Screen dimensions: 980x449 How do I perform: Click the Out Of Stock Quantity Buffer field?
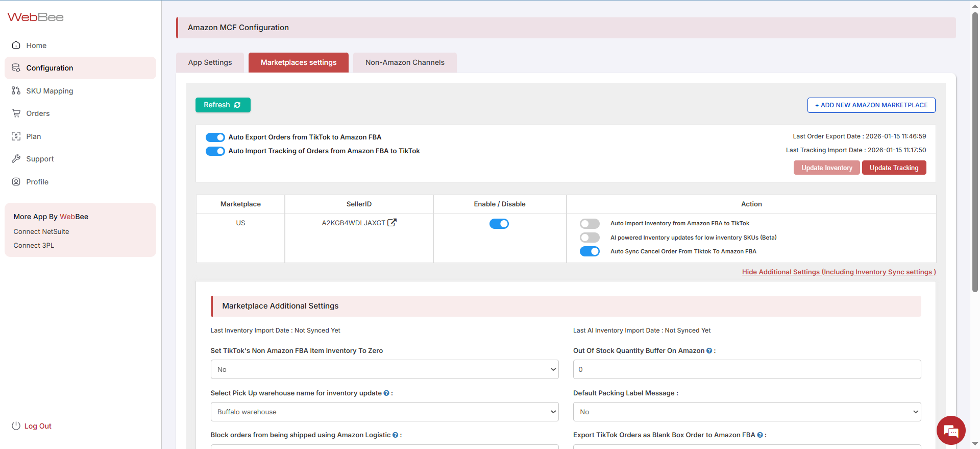click(x=747, y=369)
